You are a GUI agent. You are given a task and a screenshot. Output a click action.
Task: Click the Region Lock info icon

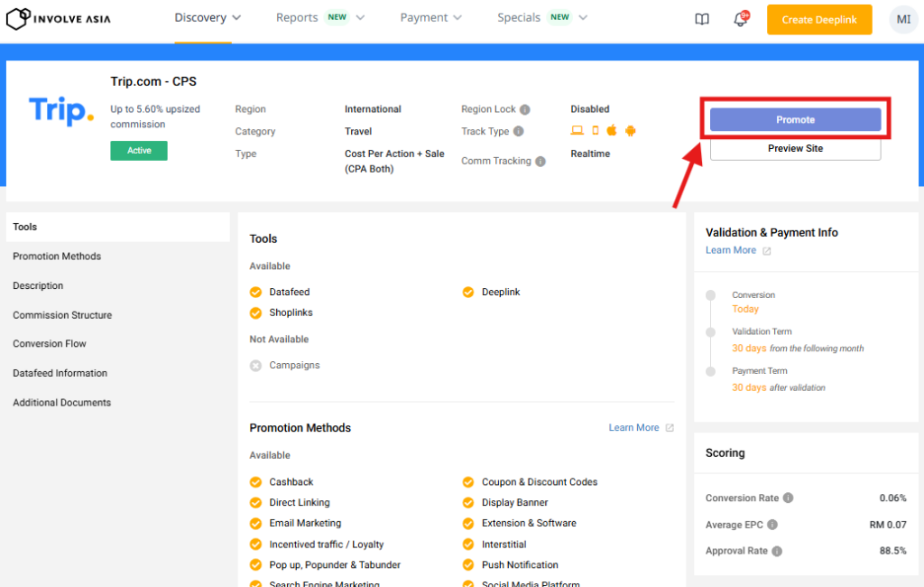tap(525, 109)
